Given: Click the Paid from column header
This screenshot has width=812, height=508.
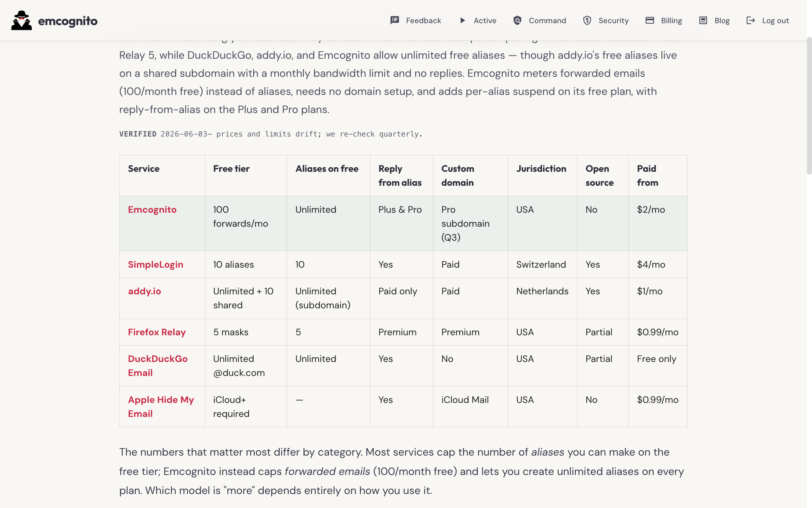Looking at the screenshot, I should [658, 176].
